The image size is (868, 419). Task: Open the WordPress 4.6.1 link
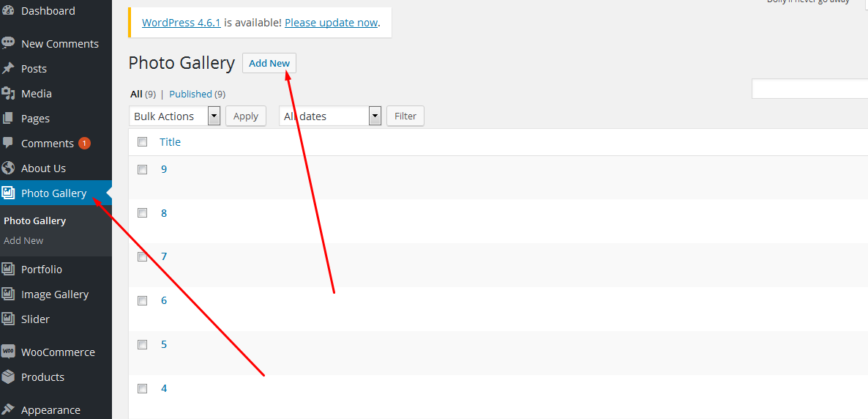tap(182, 23)
